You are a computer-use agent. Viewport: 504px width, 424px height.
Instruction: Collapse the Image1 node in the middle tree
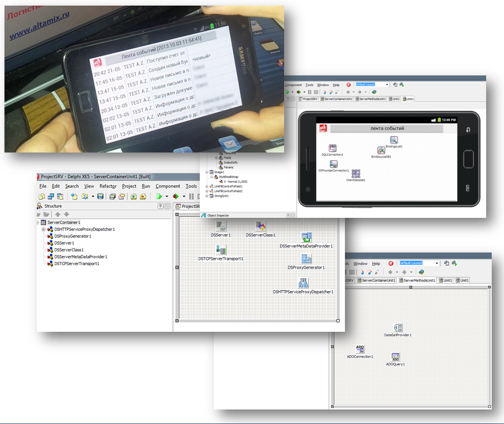click(207, 172)
